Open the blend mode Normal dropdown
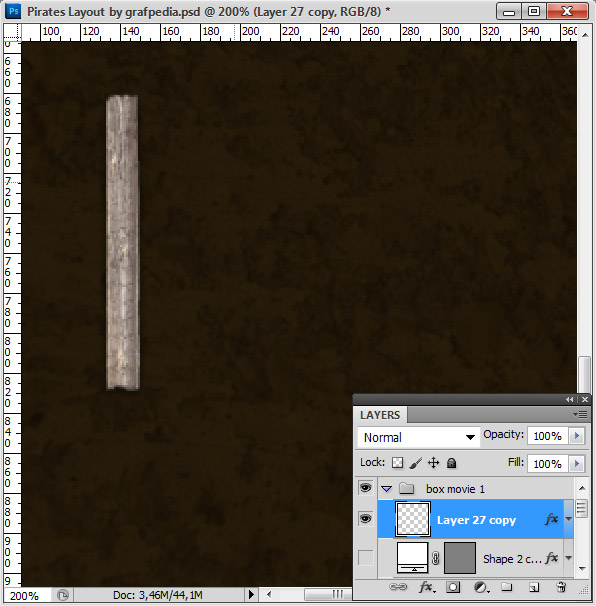 (x=419, y=437)
